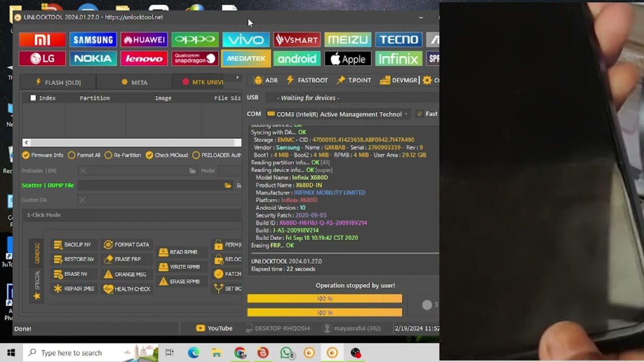
Task: Open WhatsApp from the taskbar
Action: click(286, 353)
